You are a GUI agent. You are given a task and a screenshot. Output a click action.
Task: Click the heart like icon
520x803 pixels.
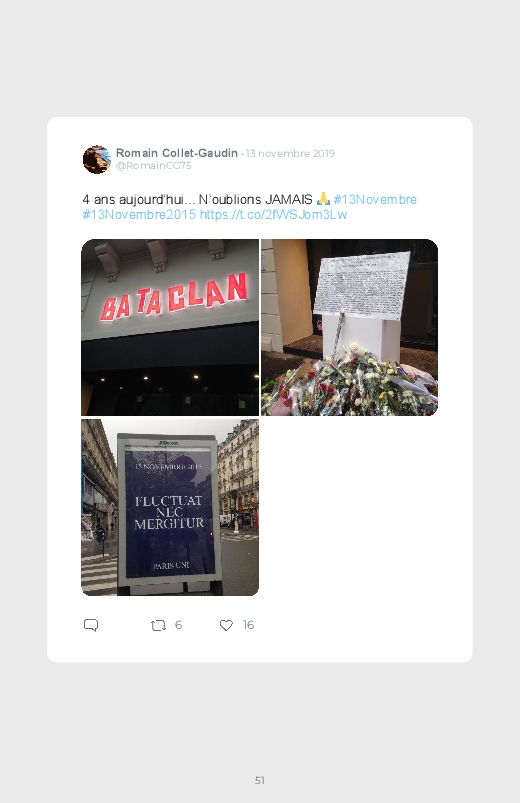(226, 625)
